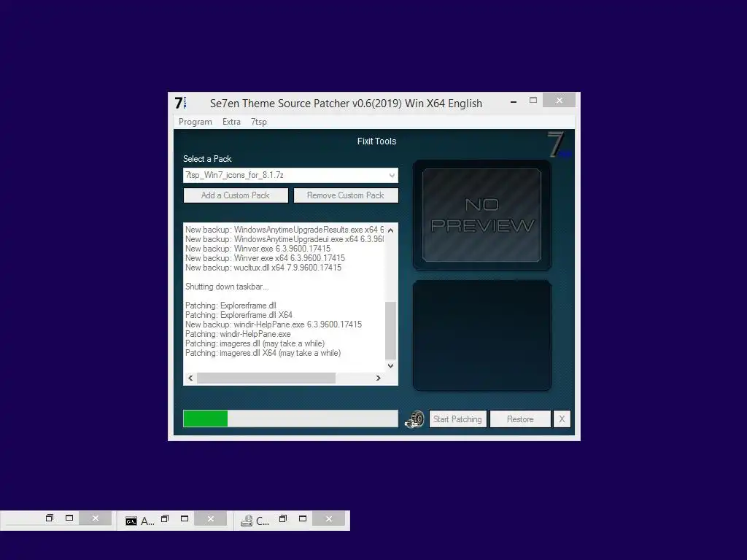Click the log scroll left arrow

(x=190, y=378)
